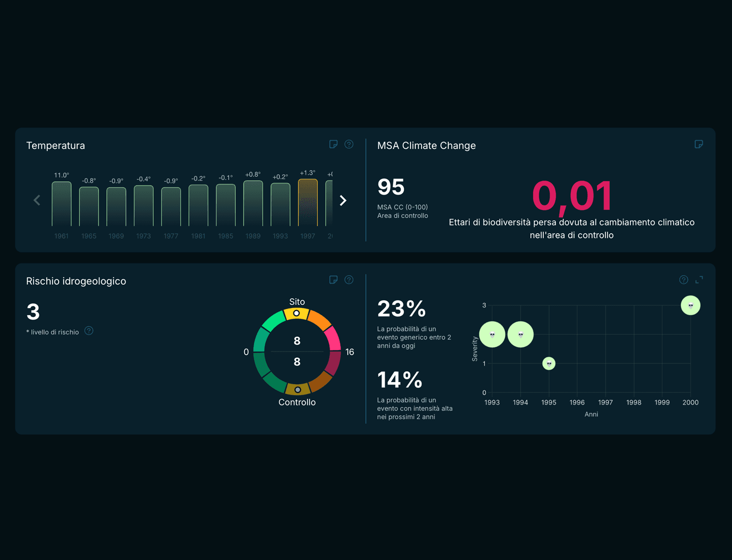Click the Controllo marker on risk gauge
Viewport: 732px width, 560px height.
click(298, 389)
